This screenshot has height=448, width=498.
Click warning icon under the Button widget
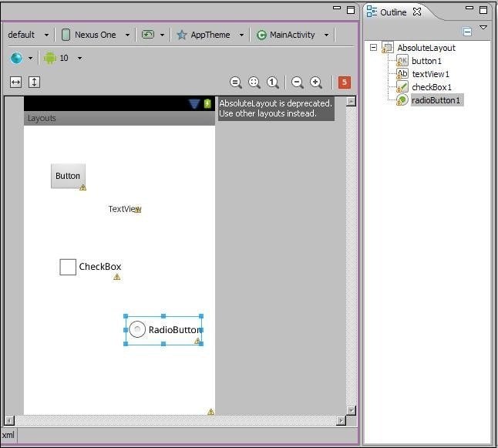pos(83,187)
